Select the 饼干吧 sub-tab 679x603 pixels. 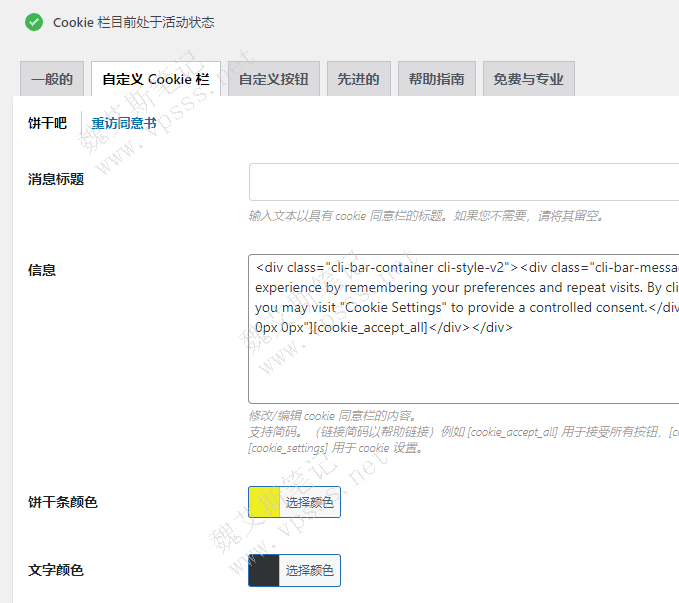point(47,124)
